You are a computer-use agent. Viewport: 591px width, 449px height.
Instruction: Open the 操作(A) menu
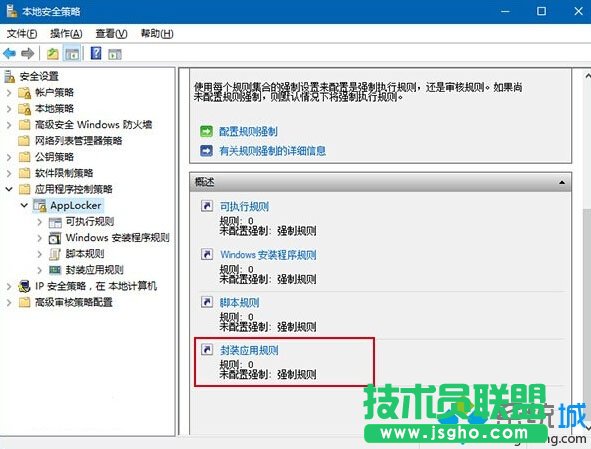point(66,34)
